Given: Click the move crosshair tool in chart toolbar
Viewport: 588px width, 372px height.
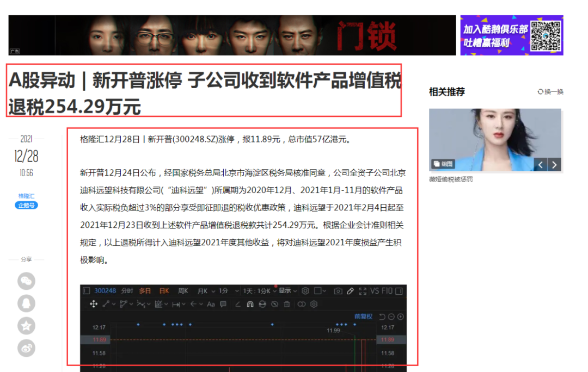Looking at the screenshot, I should 94,304.
